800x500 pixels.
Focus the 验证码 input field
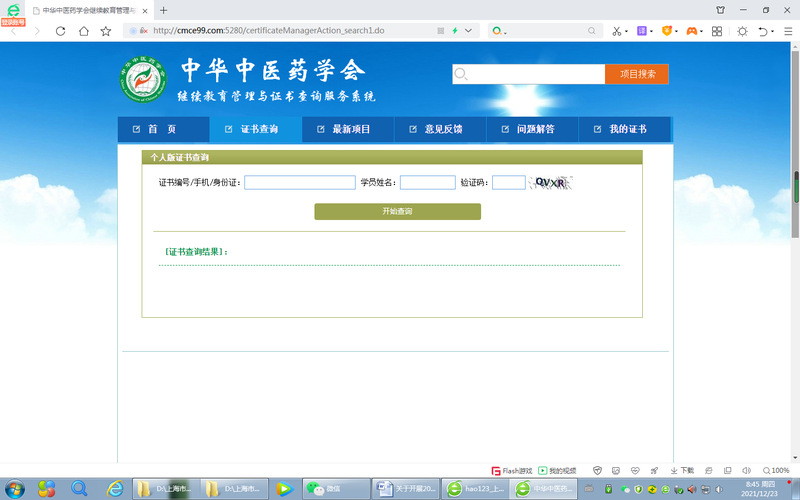tap(509, 182)
